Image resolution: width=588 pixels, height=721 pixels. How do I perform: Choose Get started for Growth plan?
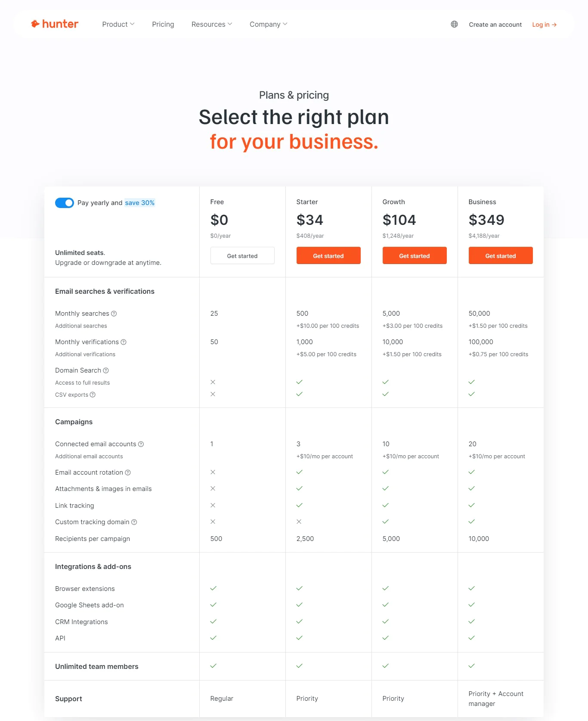coord(415,256)
